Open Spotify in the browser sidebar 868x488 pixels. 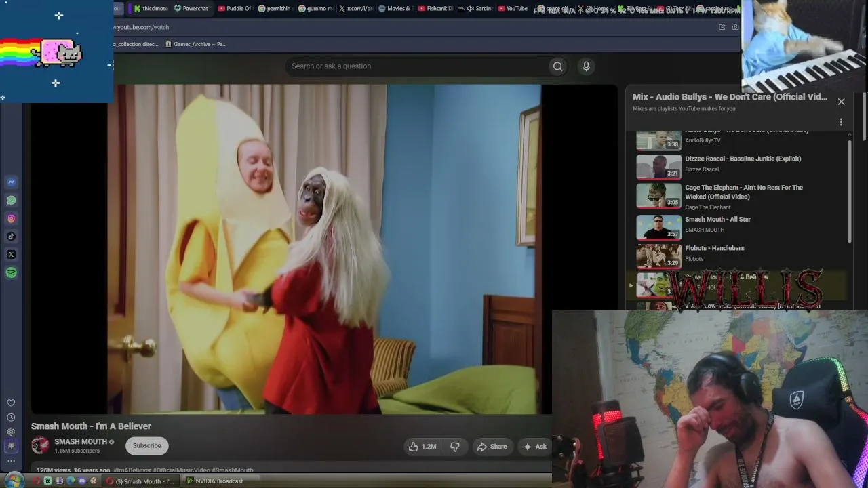(x=11, y=272)
